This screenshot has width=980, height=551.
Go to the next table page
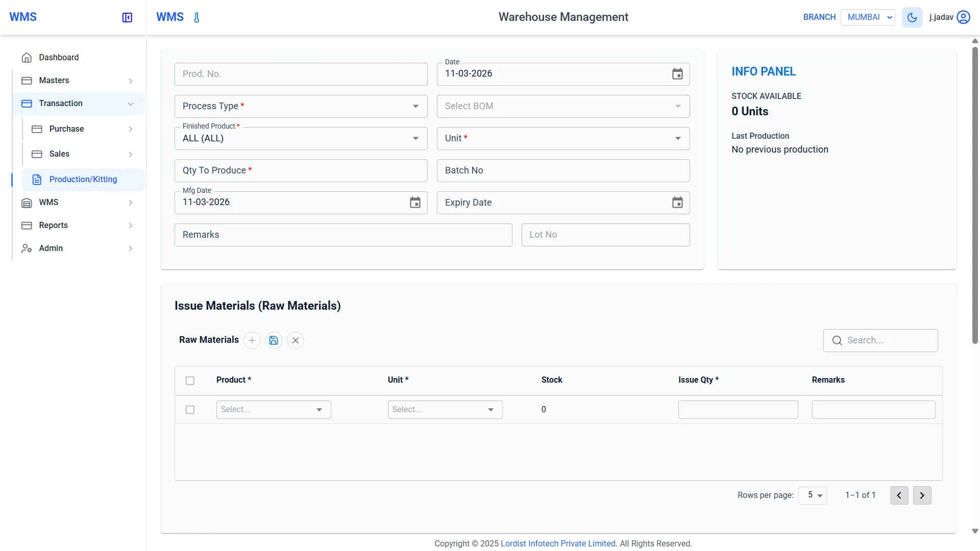click(922, 495)
